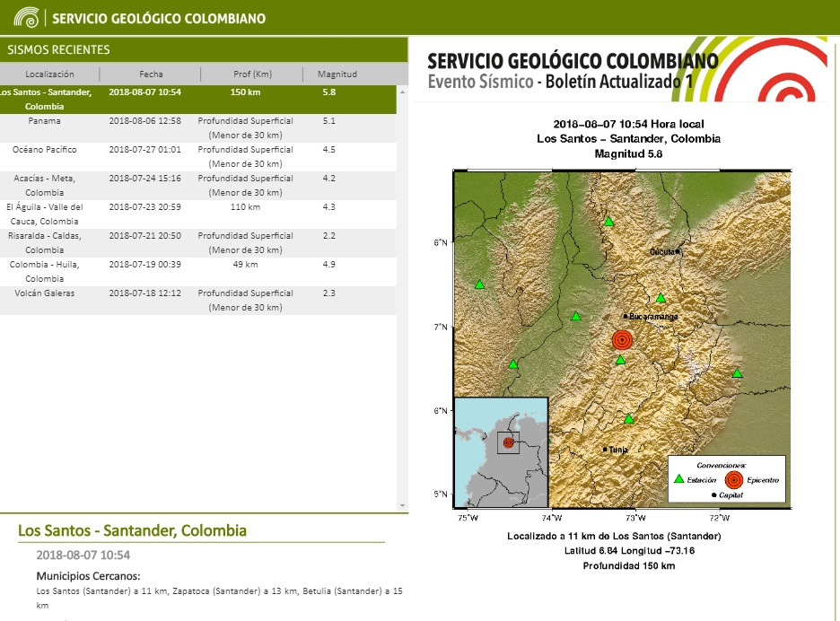Sort by the Fecha column header
The width and height of the screenshot is (840, 621).
151,74
